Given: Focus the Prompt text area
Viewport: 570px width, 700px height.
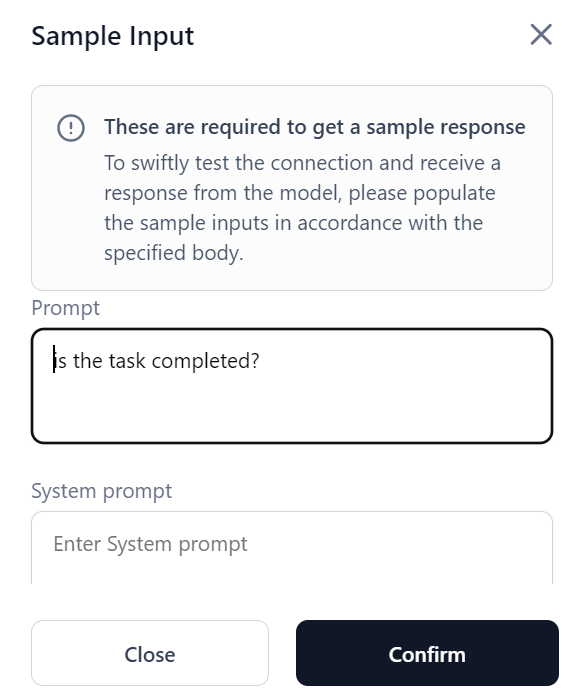Looking at the screenshot, I should coord(292,386).
